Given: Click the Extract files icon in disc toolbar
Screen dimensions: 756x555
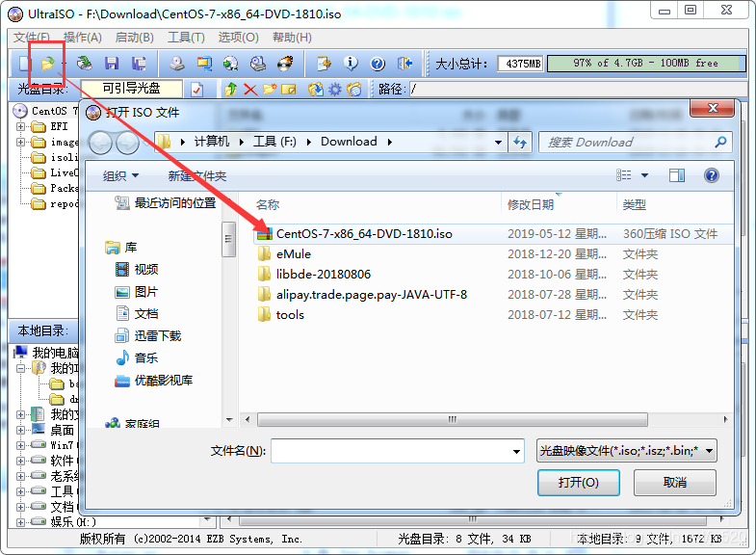Looking at the screenshot, I should pos(316,90).
